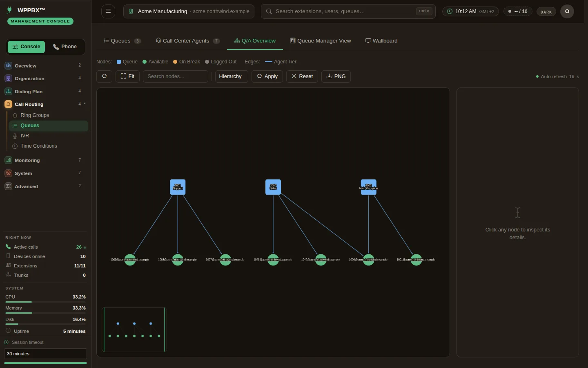588x368 pixels.
Task: Open the Hierarchy layout dropdown
Action: (x=231, y=76)
